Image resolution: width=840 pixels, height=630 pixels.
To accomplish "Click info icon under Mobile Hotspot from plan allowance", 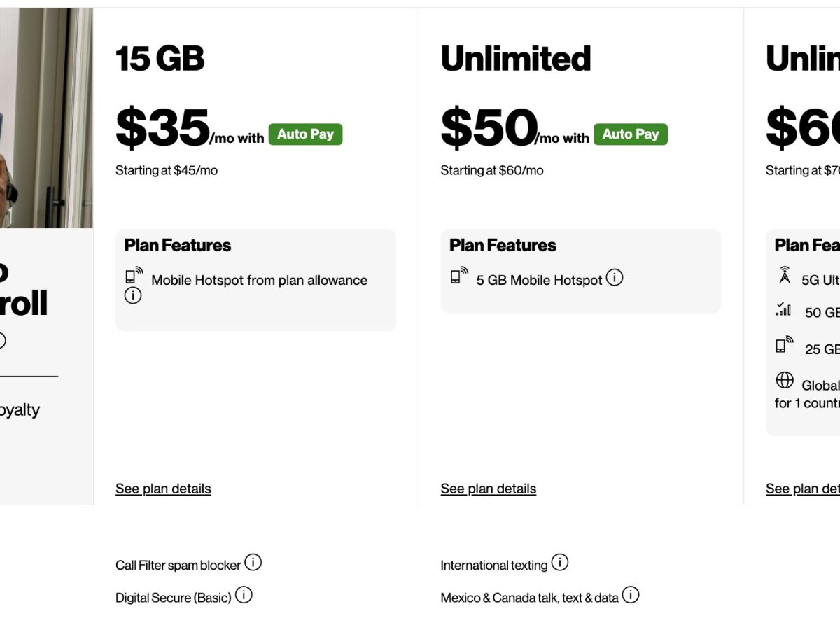I will [133, 295].
